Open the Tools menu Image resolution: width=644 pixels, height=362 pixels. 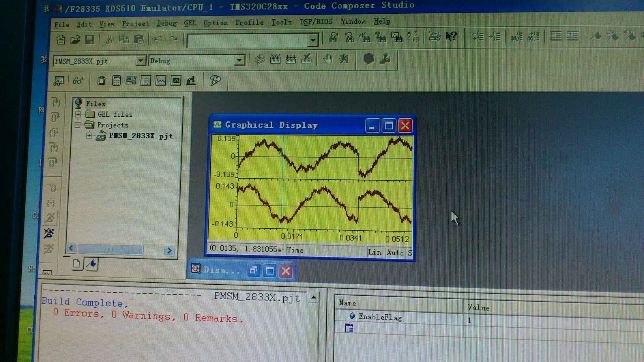(x=281, y=22)
